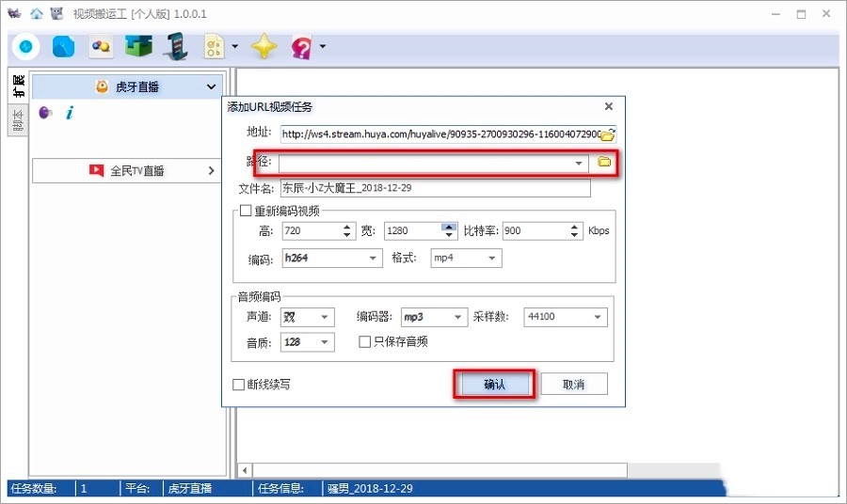Click the 虎牙直播 platform status bar entry

(x=189, y=489)
